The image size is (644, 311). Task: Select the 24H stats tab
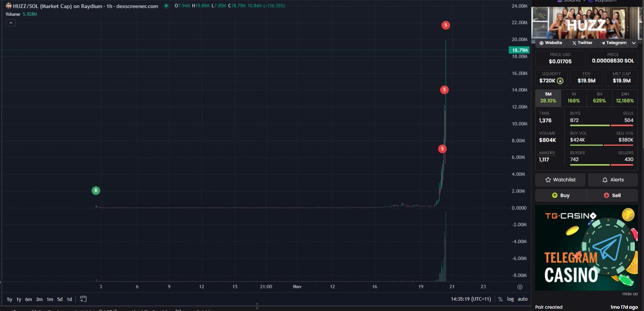(x=625, y=97)
